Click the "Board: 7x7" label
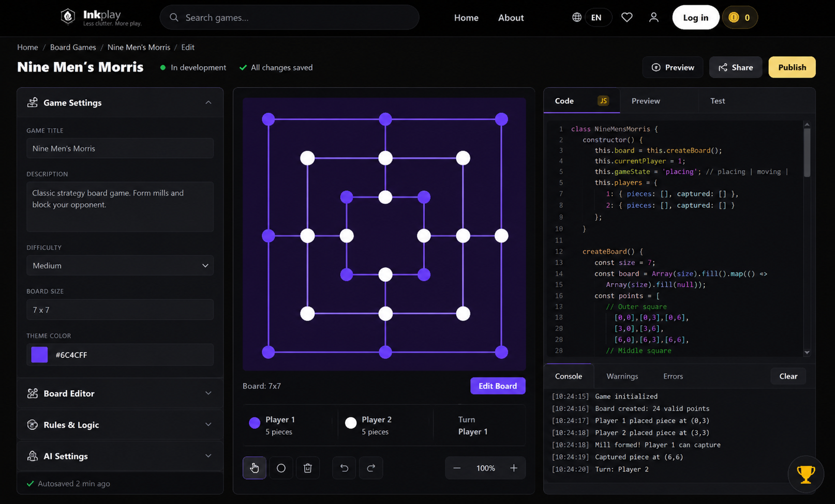Image resolution: width=835 pixels, height=504 pixels. [262, 386]
